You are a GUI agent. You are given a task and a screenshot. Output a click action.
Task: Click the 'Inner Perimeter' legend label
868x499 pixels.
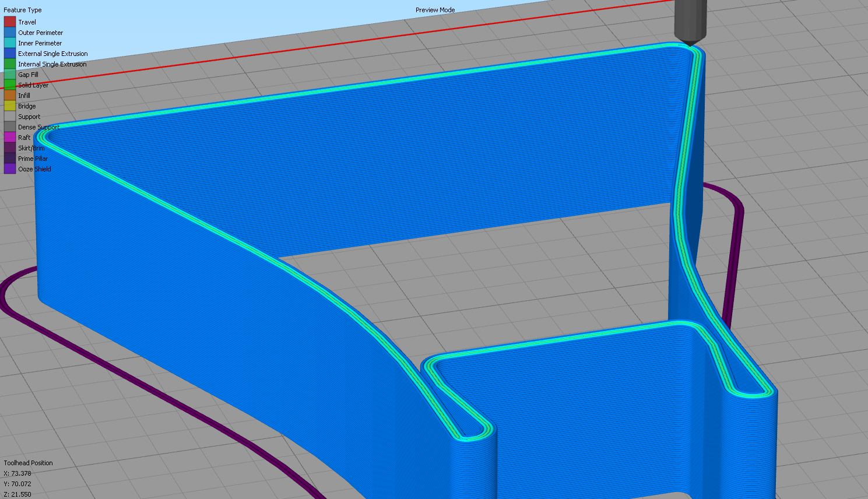tap(40, 43)
